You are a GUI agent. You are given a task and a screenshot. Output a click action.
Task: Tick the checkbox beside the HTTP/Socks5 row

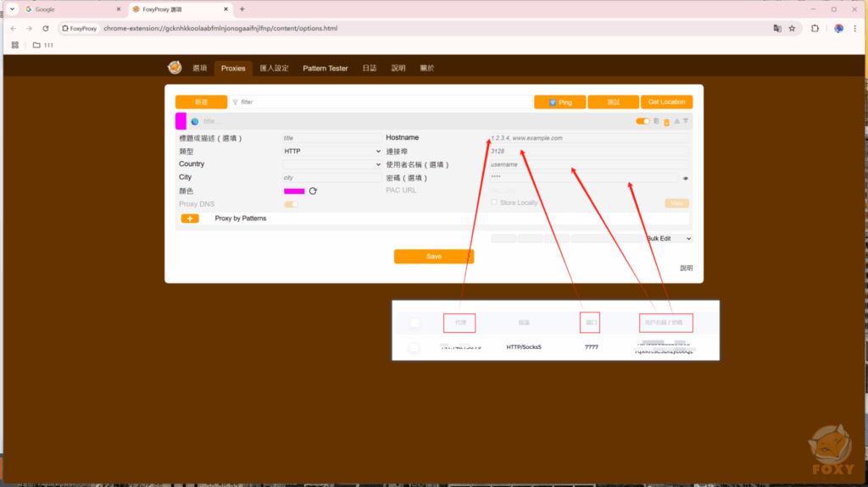pyautogui.click(x=414, y=347)
